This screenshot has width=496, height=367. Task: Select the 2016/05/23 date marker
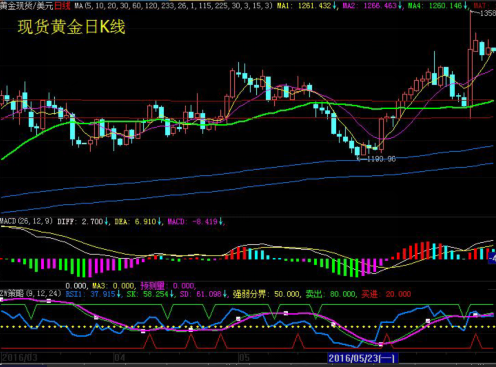(x=362, y=358)
